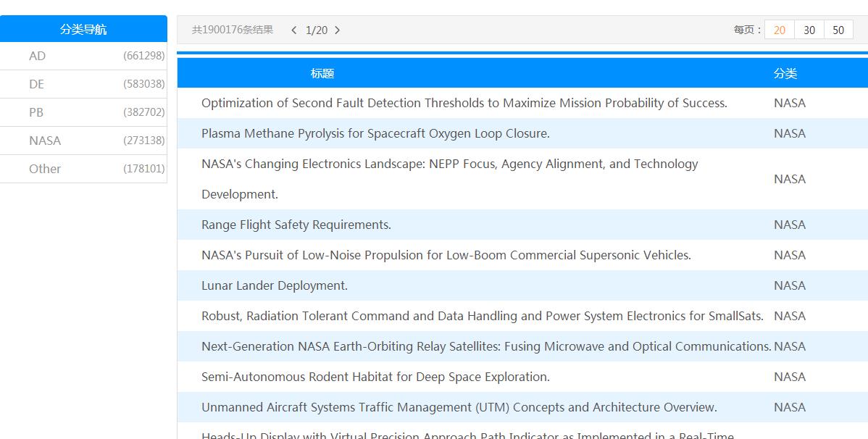Set 20 results per page
The height and width of the screenshot is (439, 868).
pyautogui.click(x=780, y=30)
